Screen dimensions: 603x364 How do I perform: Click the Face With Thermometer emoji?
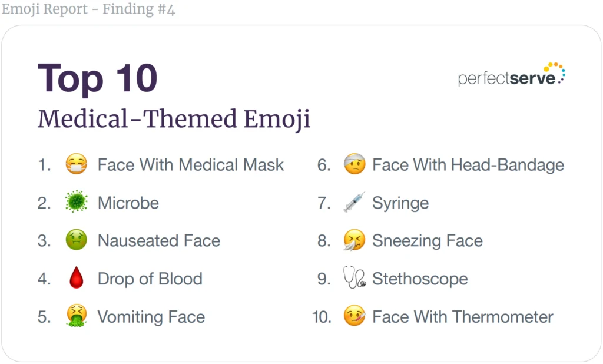pyautogui.click(x=354, y=316)
